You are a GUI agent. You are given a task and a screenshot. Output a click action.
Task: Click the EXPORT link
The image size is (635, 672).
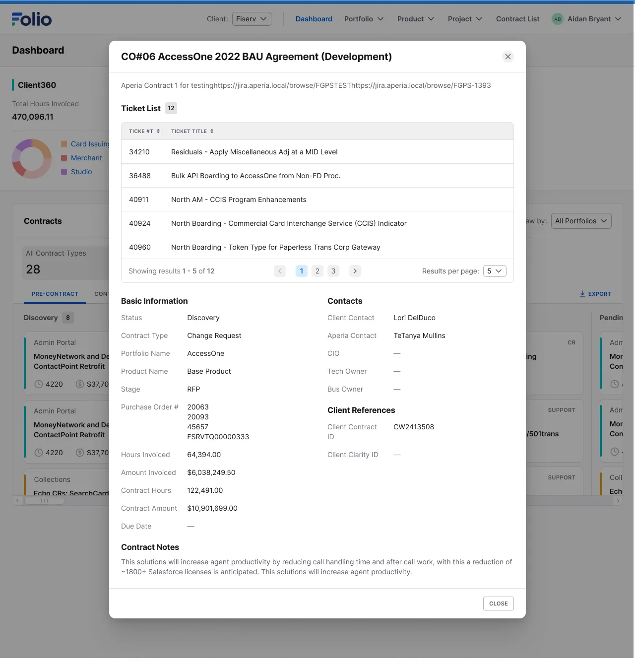click(x=595, y=294)
